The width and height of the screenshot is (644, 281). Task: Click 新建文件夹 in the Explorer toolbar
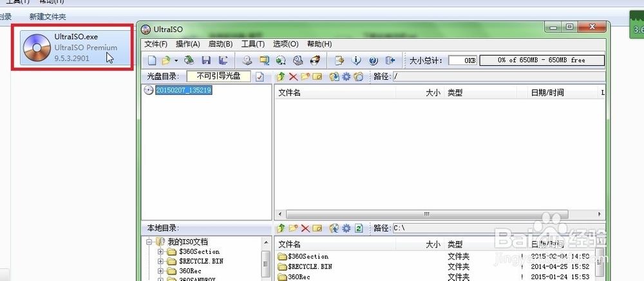click(48, 17)
